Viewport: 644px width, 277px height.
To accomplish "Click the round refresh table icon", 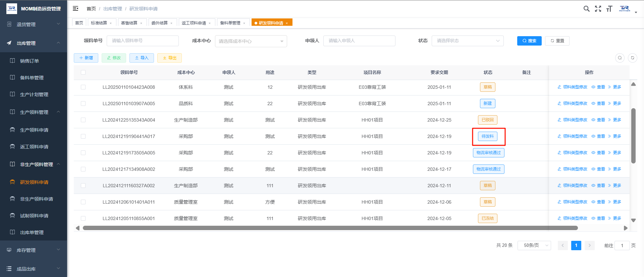I will [x=633, y=58].
